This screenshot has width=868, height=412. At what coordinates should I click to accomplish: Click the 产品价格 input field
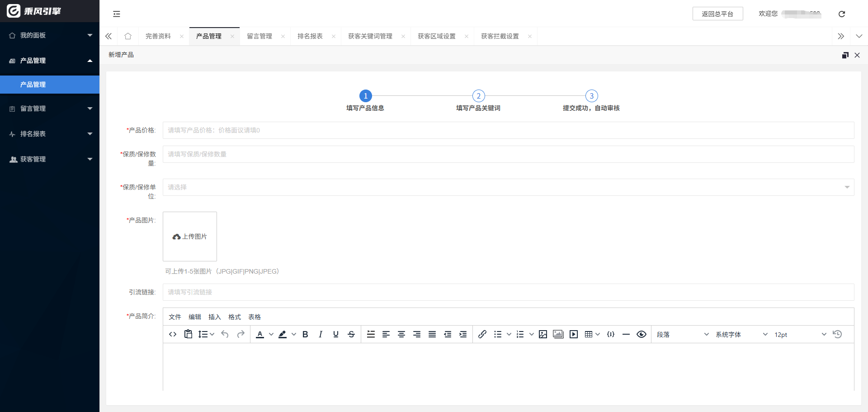click(508, 130)
